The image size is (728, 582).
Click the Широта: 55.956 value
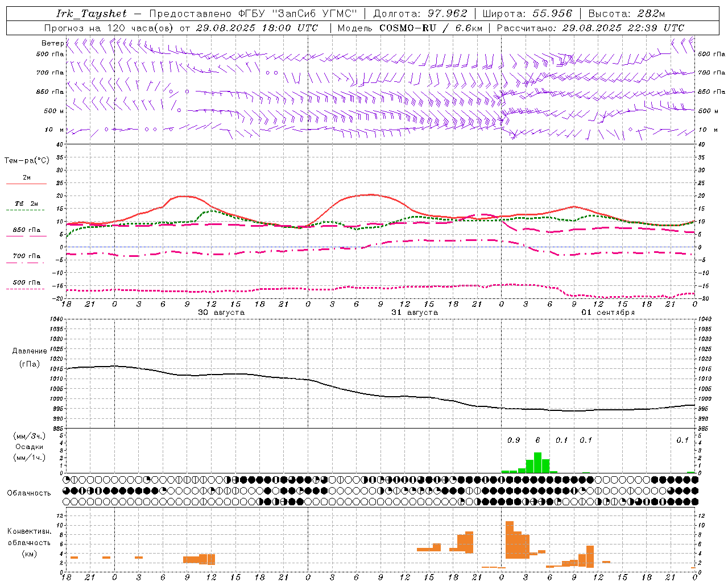(x=528, y=14)
